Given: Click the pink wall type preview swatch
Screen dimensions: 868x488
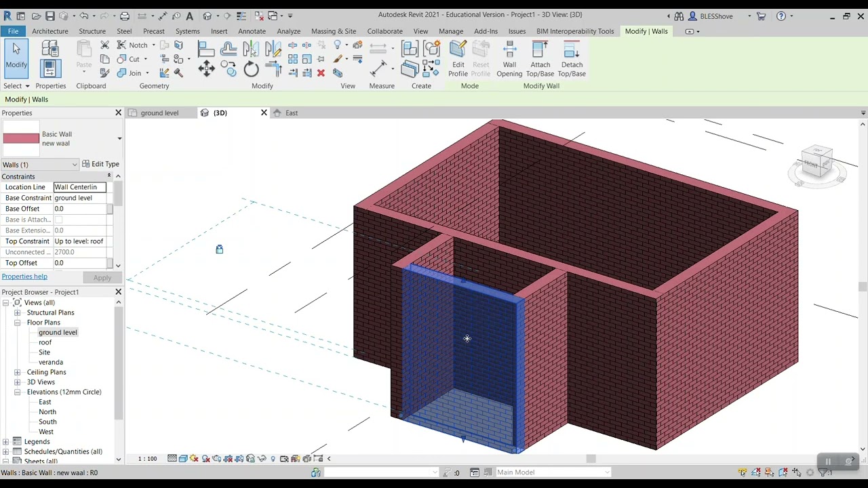Looking at the screenshot, I should pyautogui.click(x=21, y=139).
